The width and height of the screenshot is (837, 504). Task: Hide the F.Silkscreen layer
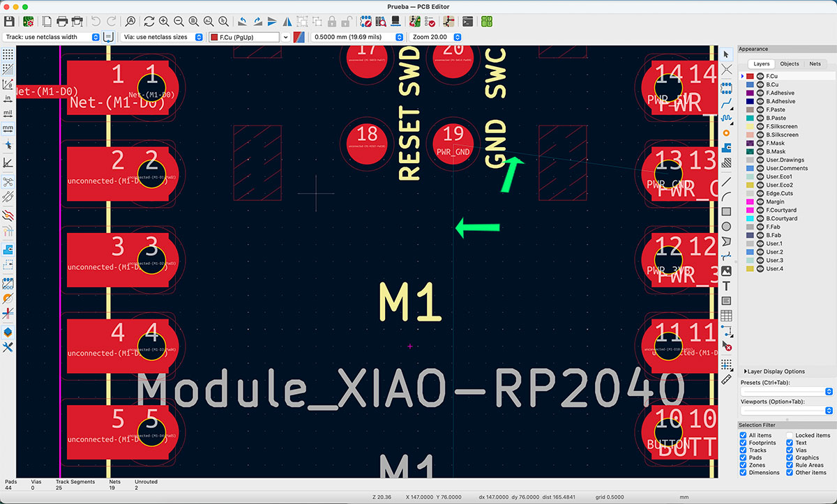point(760,126)
